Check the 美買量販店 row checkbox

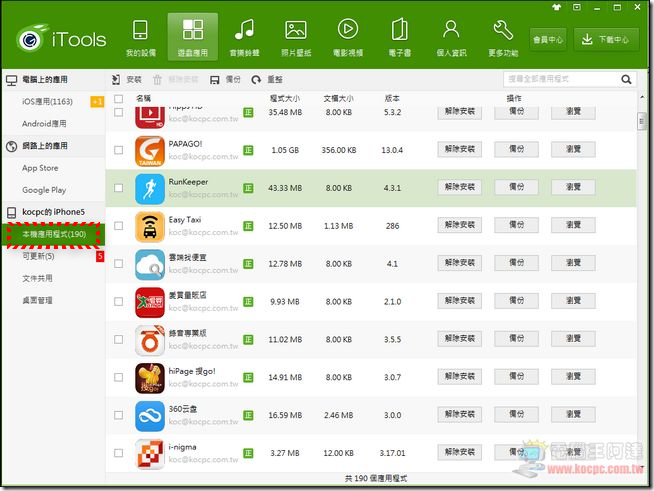click(x=118, y=301)
